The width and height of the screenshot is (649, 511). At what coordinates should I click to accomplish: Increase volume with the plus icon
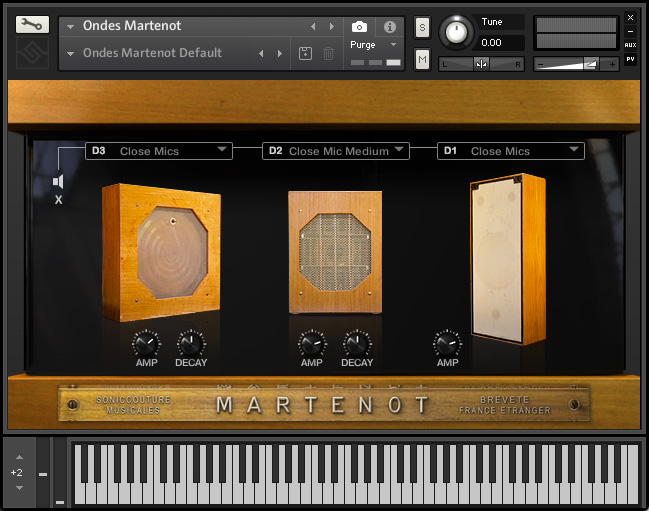pyautogui.click(x=612, y=65)
